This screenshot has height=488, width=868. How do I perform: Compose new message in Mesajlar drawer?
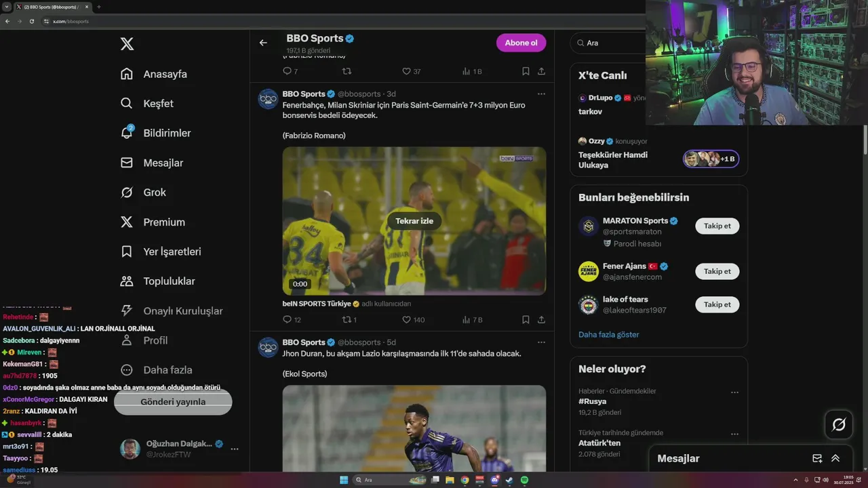coord(817,459)
